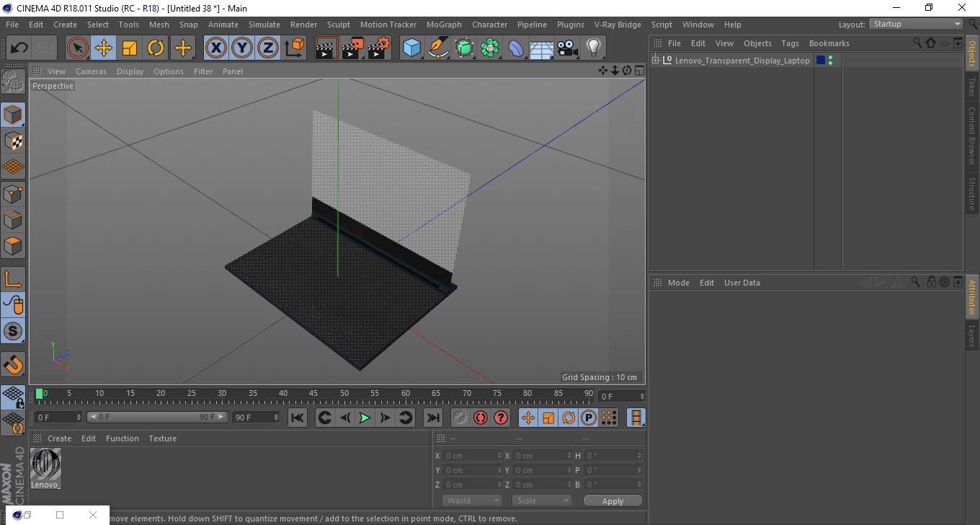The height and width of the screenshot is (525, 980).
Task: Open the MoGraph menu
Action: point(444,25)
